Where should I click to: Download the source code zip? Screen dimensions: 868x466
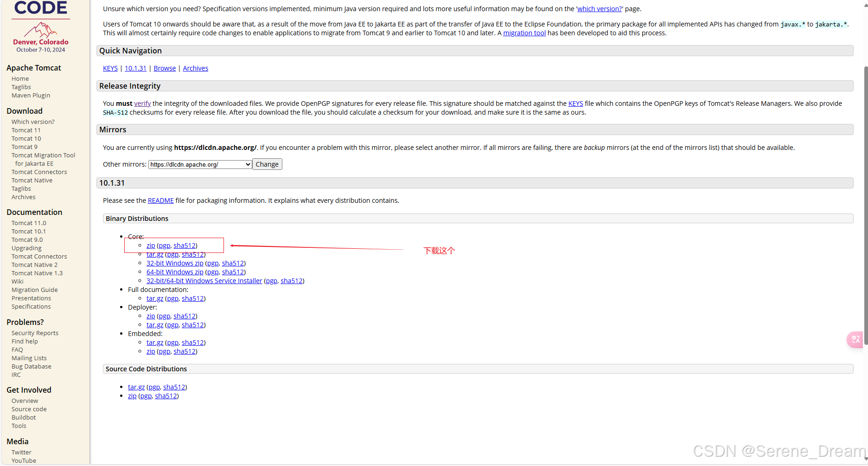132,396
